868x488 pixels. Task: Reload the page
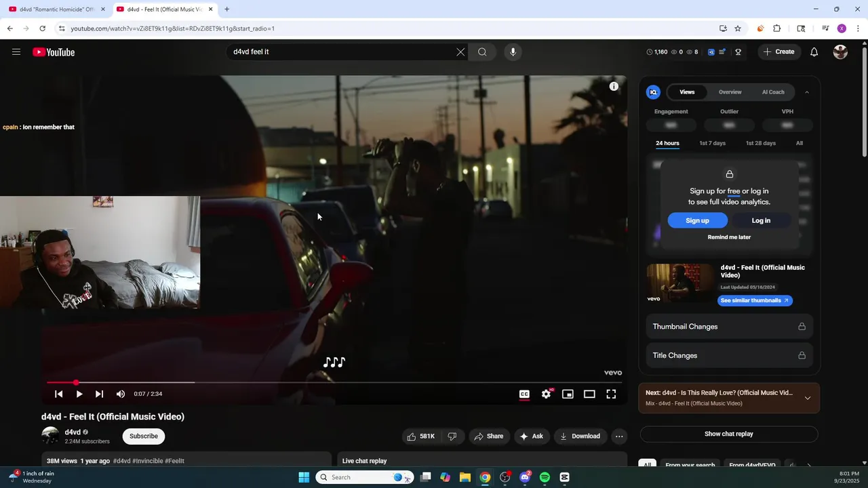[42, 28]
